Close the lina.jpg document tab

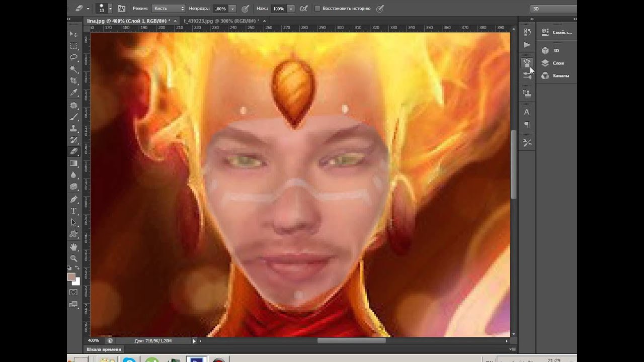tap(176, 21)
